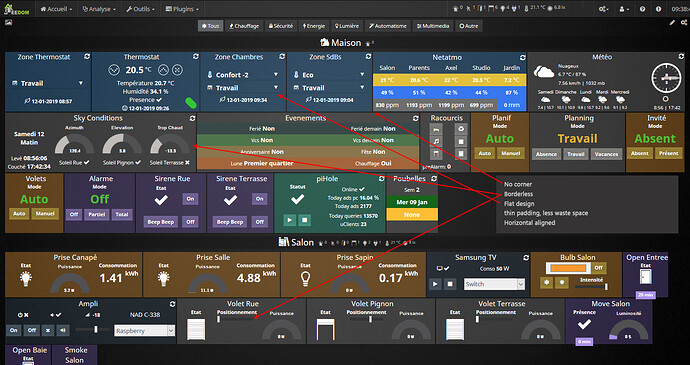
Task: Set Alarme mode to Partiel
Action: pyautogui.click(x=97, y=214)
